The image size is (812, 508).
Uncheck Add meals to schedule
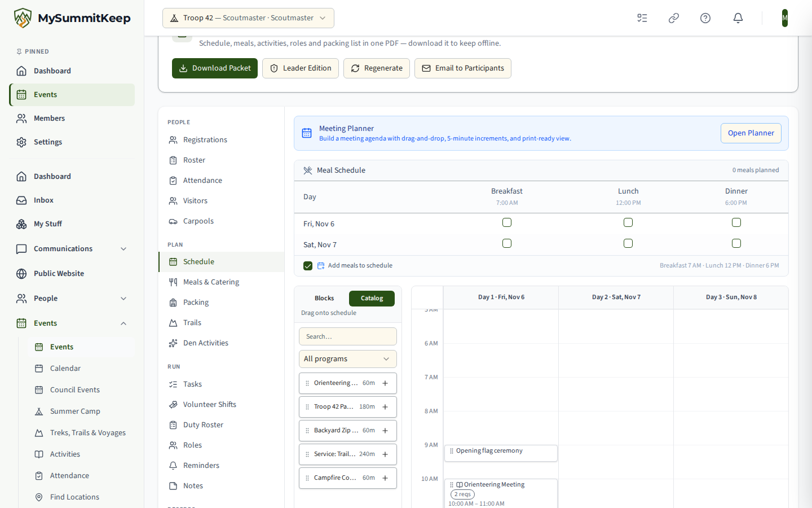[x=308, y=266]
